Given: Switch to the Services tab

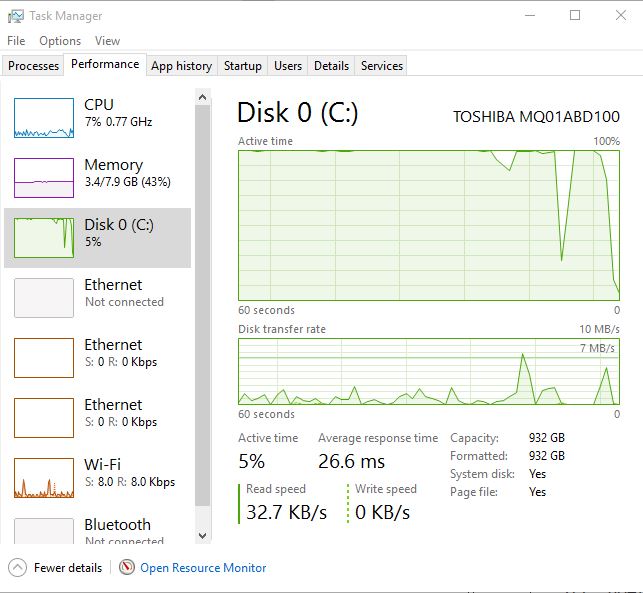Looking at the screenshot, I should pos(382,66).
